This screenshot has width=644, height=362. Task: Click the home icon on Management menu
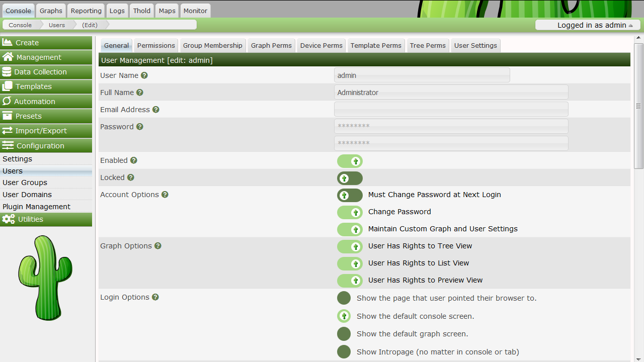click(x=8, y=57)
